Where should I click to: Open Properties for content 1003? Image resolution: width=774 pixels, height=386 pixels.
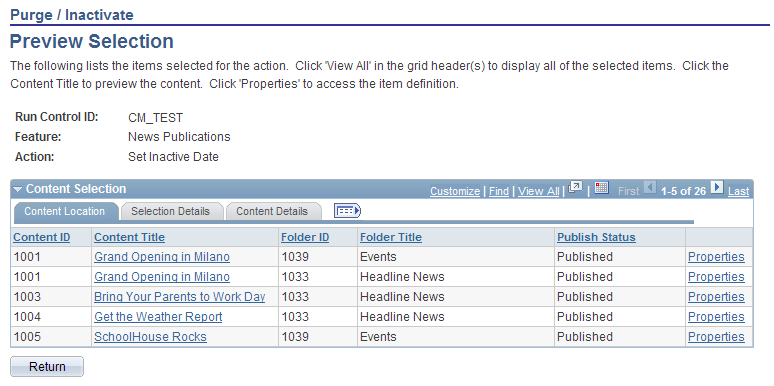716,297
